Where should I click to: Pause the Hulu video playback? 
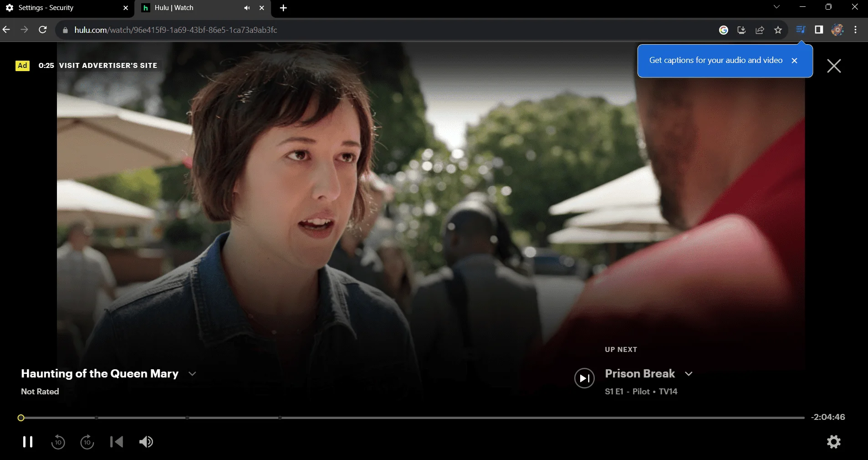(28, 442)
